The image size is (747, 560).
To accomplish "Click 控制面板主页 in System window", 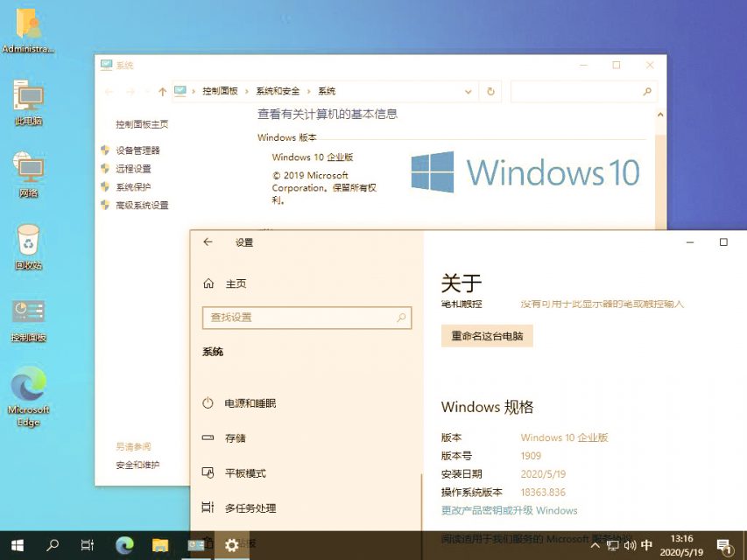I will point(142,124).
